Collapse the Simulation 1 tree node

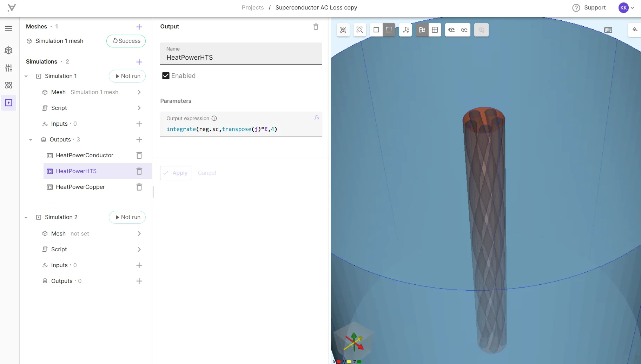[x=26, y=76]
